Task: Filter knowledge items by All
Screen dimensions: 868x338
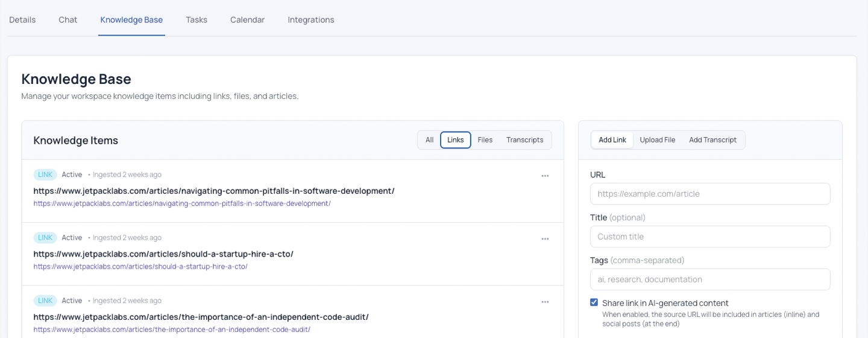Action: [430, 140]
